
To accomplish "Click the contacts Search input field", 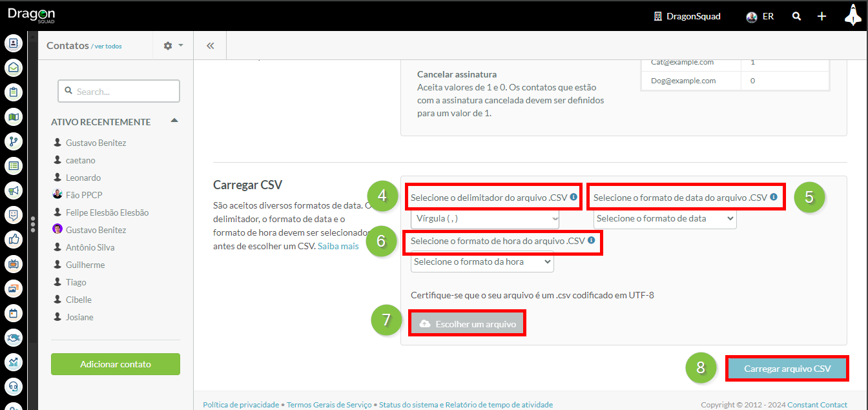I will click(x=119, y=92).
